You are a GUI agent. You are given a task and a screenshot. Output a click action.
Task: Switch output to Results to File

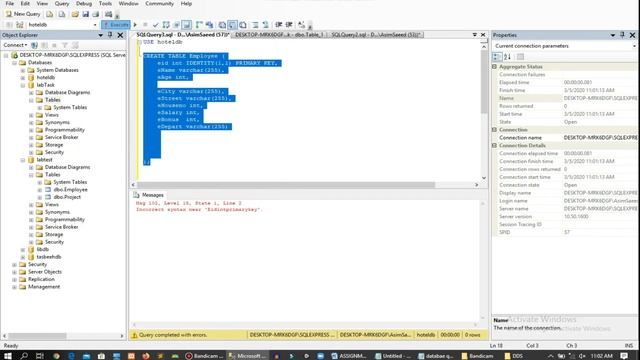pos(243,25)
